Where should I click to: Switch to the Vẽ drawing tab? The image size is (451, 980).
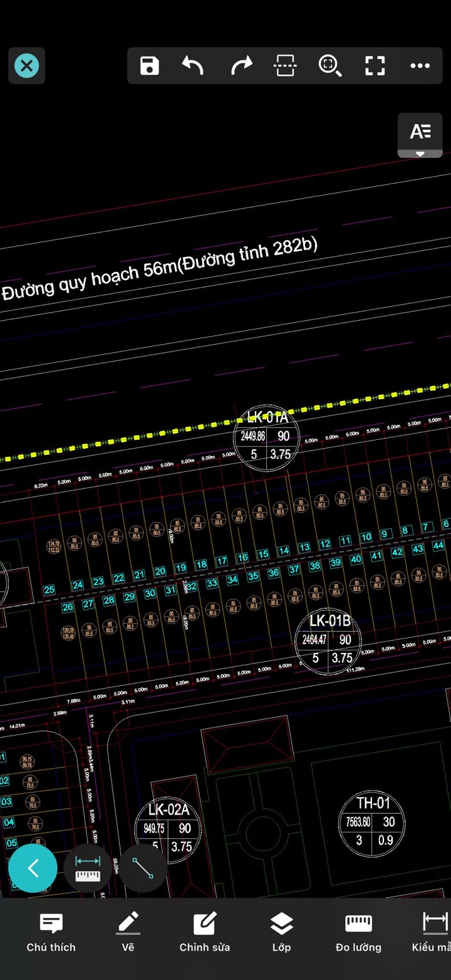(x=128, y=932)
